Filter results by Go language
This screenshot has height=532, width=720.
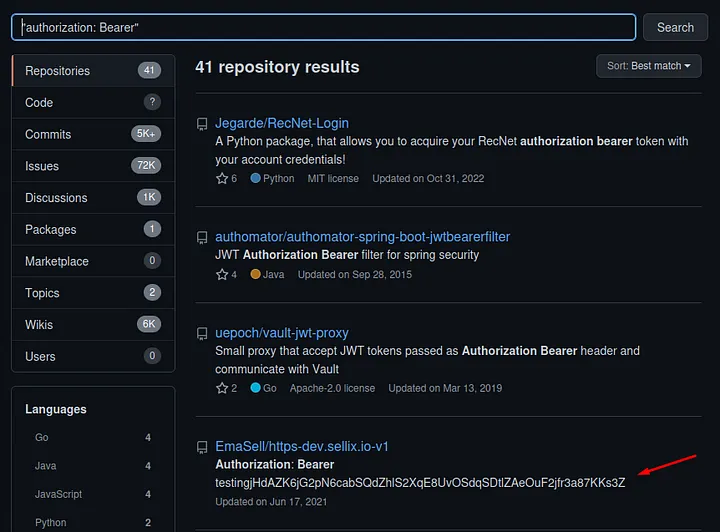[93, 437]
